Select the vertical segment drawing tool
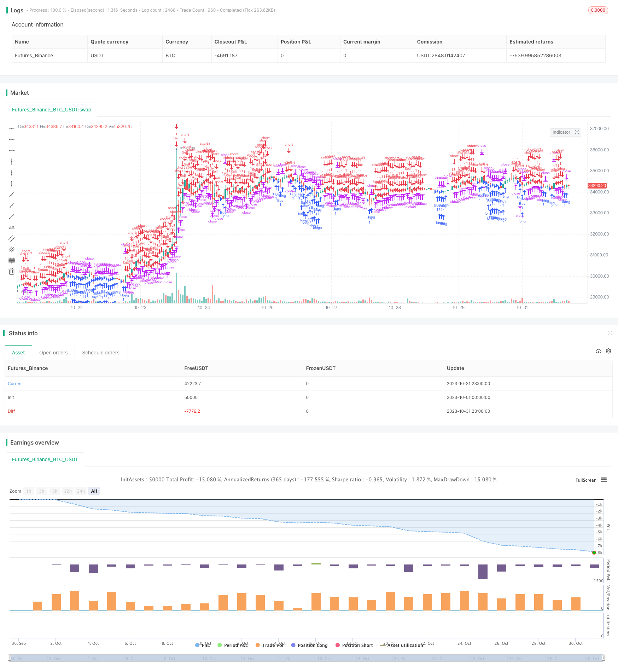618x672 pixels. pyautogui.click(x=12, y=184)
